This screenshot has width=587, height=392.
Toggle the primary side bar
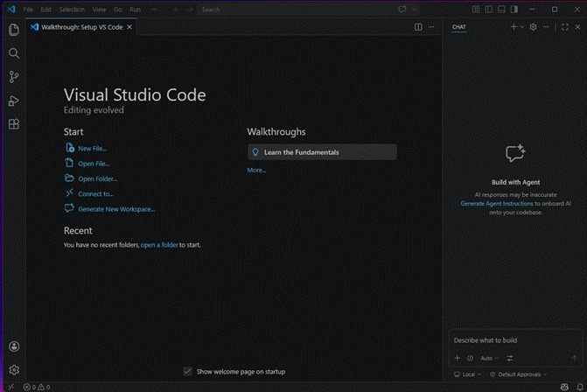coord(488,10)
